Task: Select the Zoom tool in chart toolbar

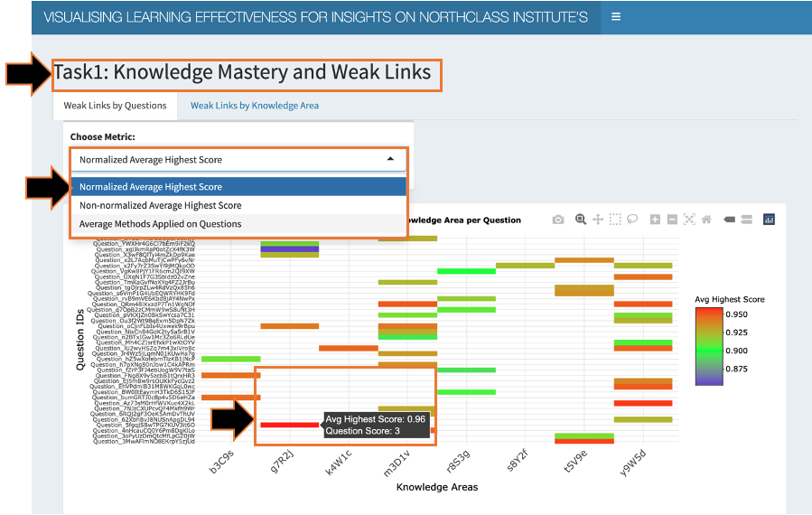Action: (580, 220)
